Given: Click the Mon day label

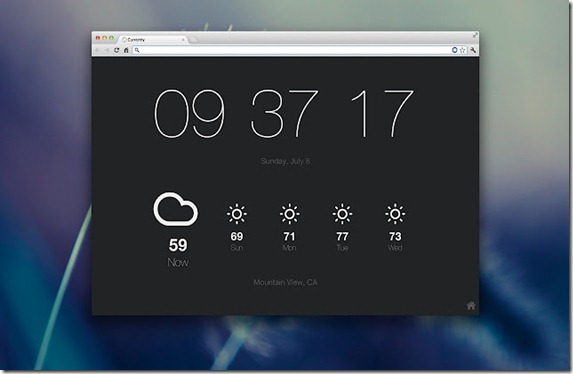Looking at the screenshot, I should click(x=289, y=248).
